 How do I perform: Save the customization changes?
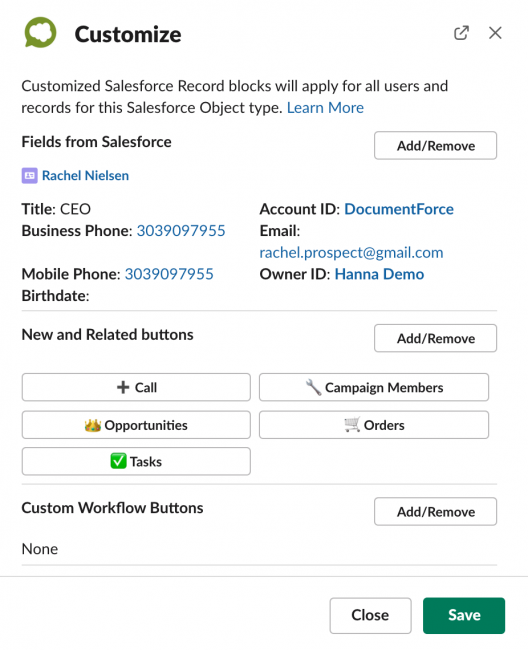click(x=464, y=615)
